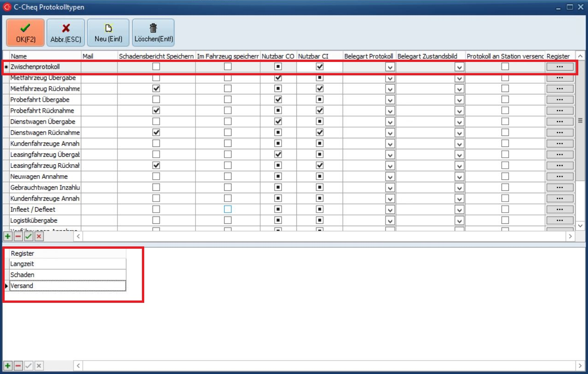Click the Nutzbar CO column header
The height and width of the screenshot is (374, 588).
277,56
